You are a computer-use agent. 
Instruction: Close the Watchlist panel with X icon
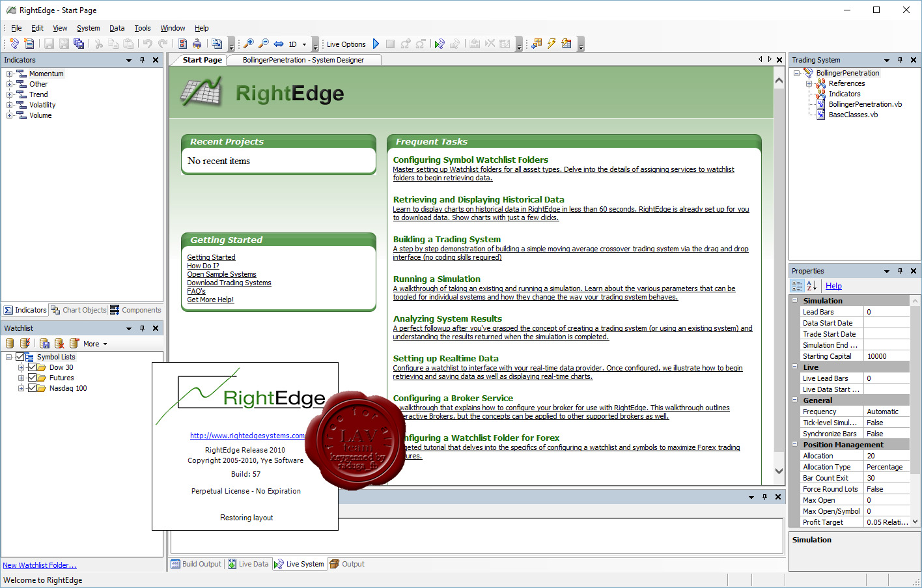[156, 328]
